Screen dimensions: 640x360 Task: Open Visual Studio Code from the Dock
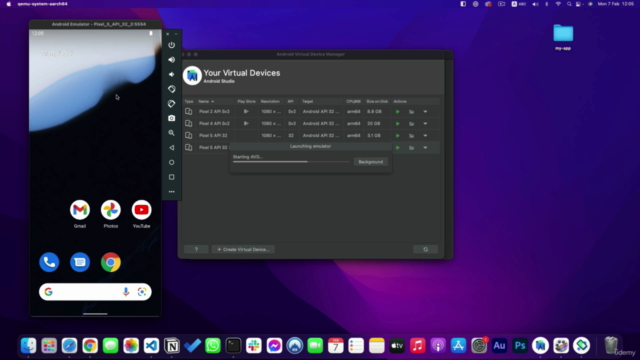(151, 346)
